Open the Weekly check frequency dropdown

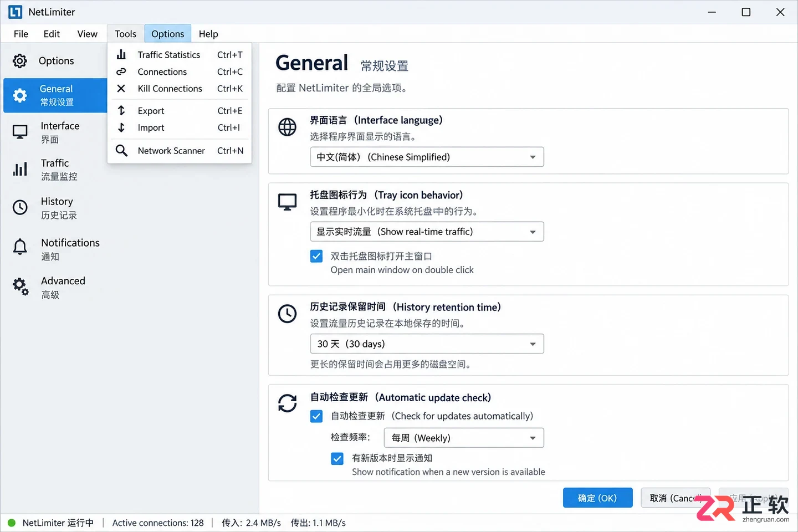click(x=464, y=438)
